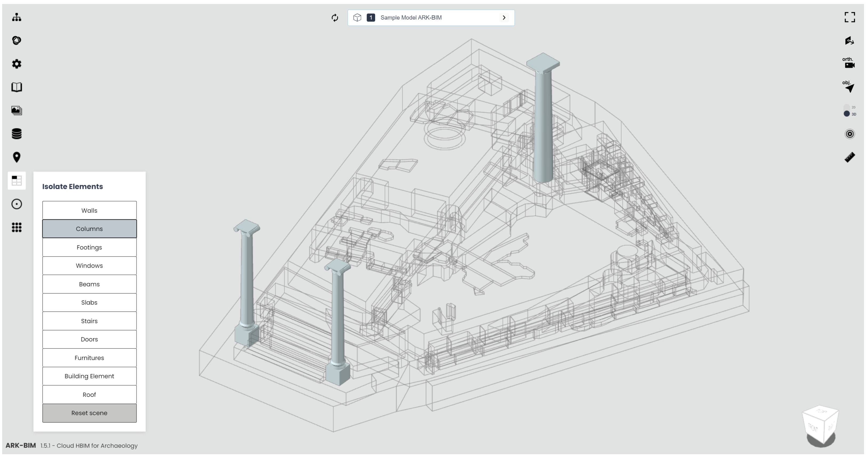Click the settings gear icon in the sidebar
Image resolution: width=868 pixels, height=459 pixels.
(17, 64)
